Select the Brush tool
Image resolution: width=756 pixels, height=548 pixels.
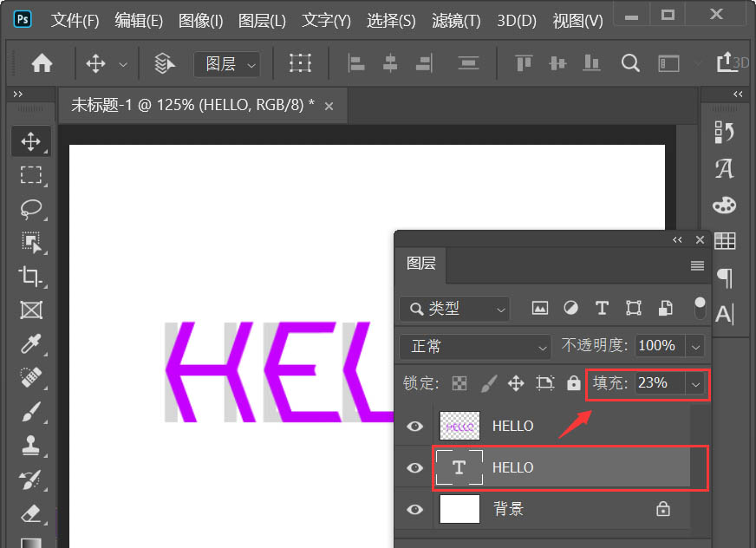point(31,414)
